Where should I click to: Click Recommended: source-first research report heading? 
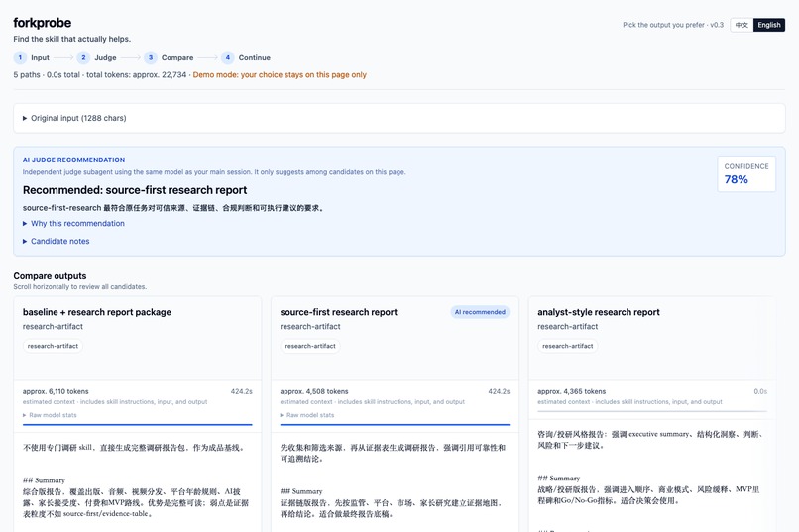135,190
